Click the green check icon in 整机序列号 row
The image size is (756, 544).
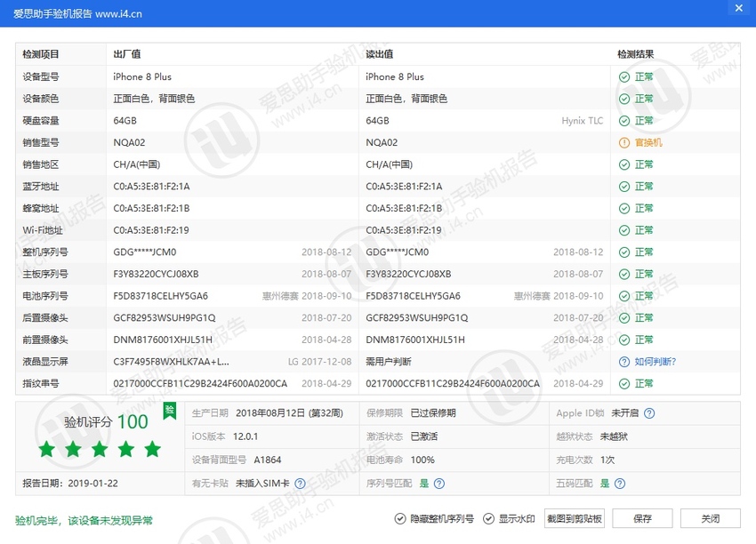click(x=624, y=252)
